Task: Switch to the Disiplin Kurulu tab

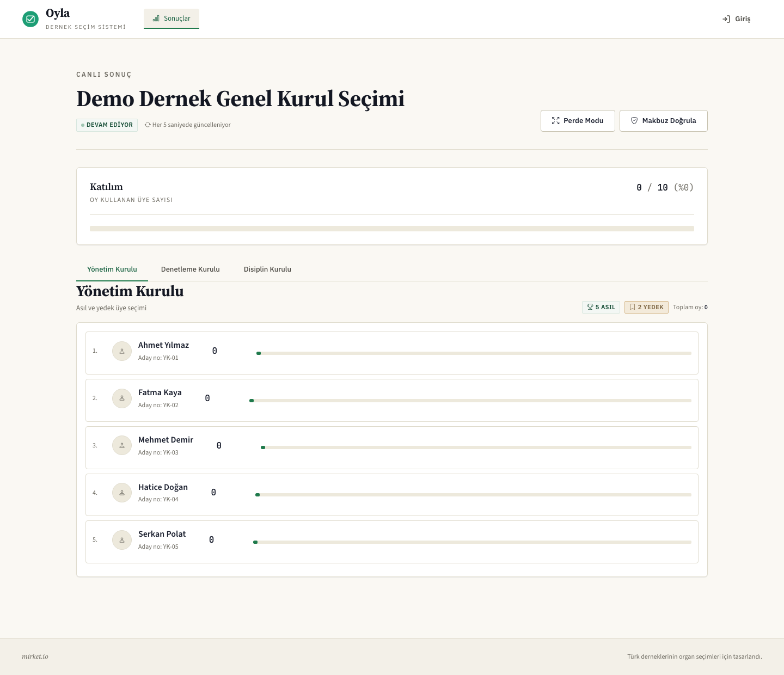Action: pos(267,269)
